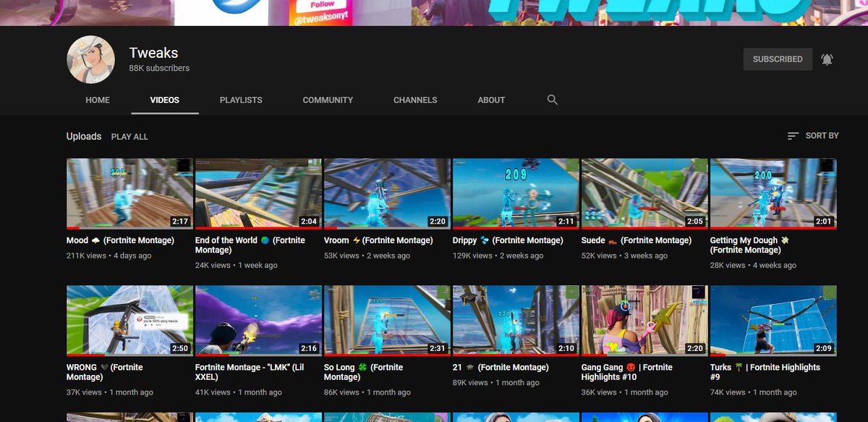This screenshot has height=422, width=868.
Task: Click the Tweaks channel avatar
Action: pyautogui.click(x=91, y=59)
